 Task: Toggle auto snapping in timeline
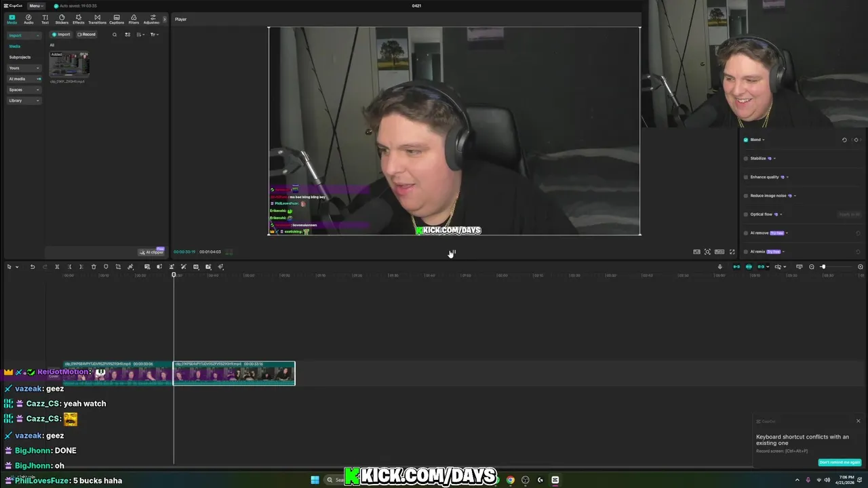click(749, 267)
